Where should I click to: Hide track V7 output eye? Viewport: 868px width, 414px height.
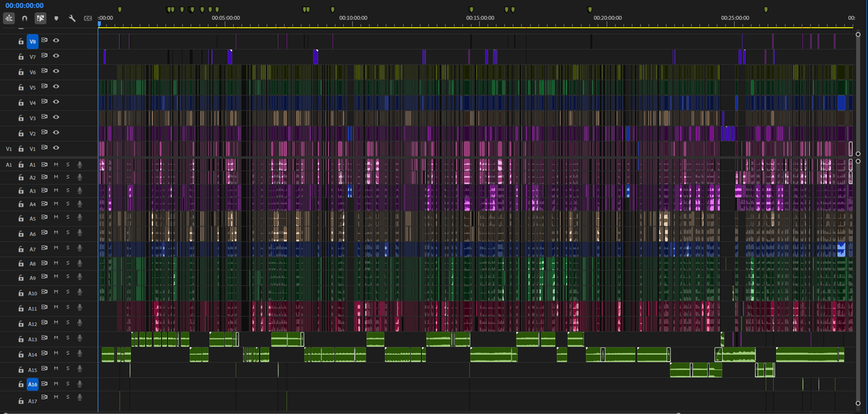56,56
